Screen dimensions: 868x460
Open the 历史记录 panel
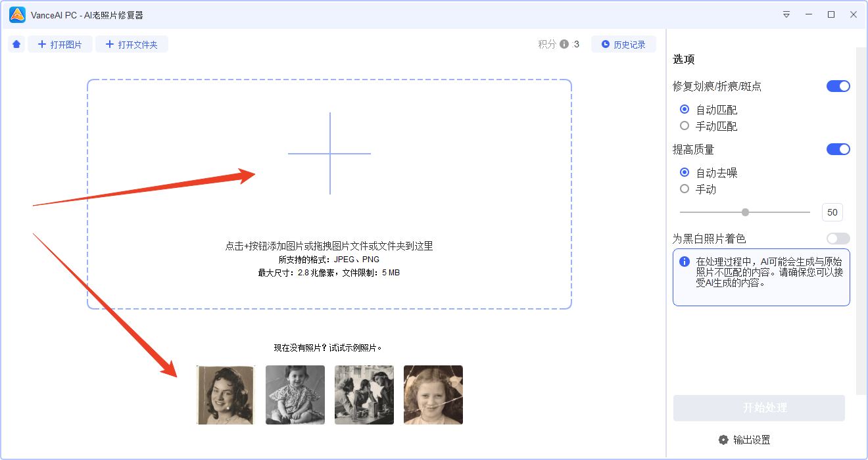pyautogui.click(x=623, y=43)
